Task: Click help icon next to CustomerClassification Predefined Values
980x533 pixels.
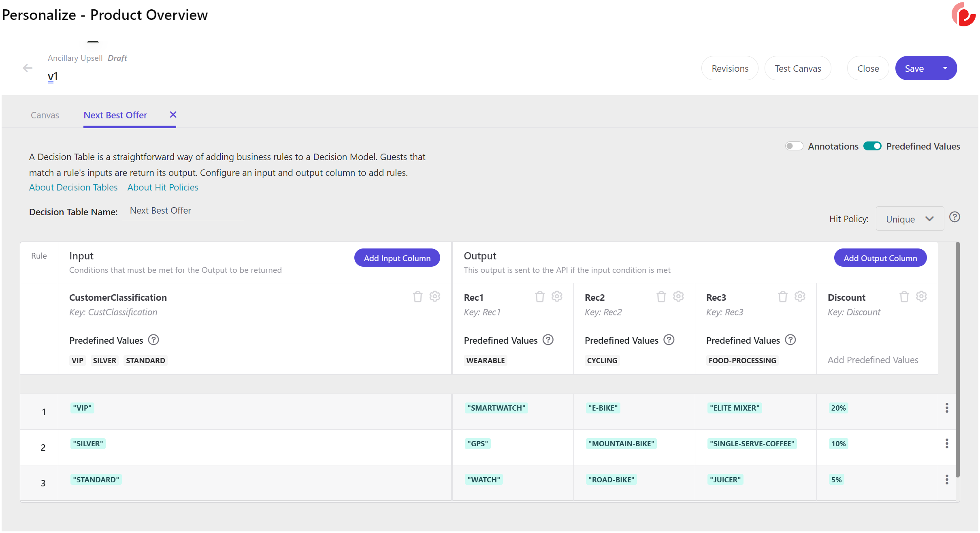Action: 153,340
